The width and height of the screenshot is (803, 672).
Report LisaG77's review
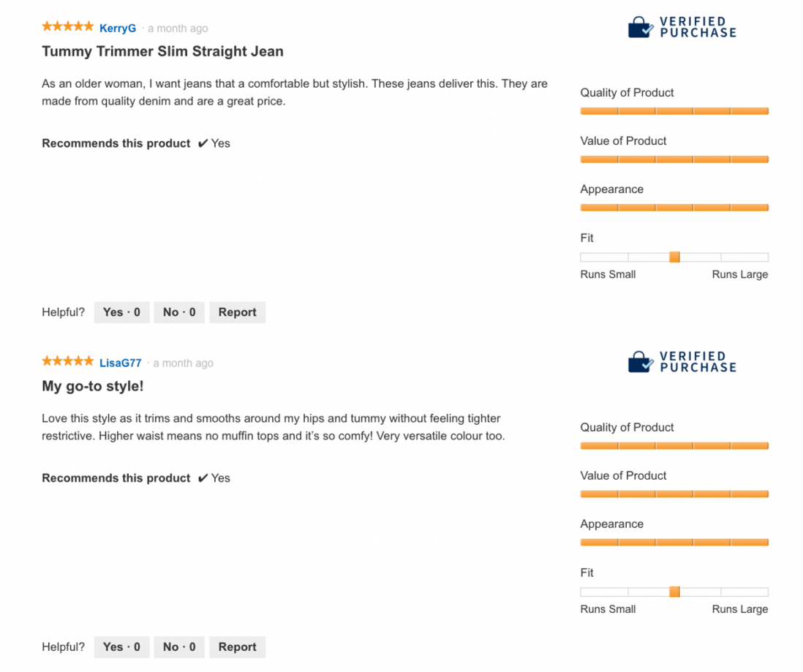pyautogui.click(x=237, y=647)
